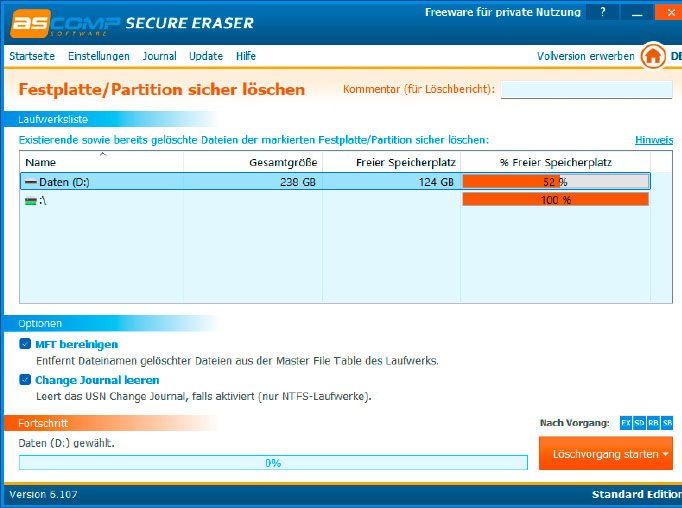Screen dimensions: 682x508
Task: Toggle RB reboot option after operation
Action: point(653,423)
